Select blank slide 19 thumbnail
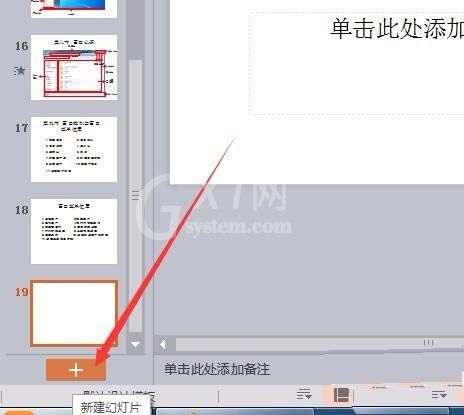 (x=74, y=313)
